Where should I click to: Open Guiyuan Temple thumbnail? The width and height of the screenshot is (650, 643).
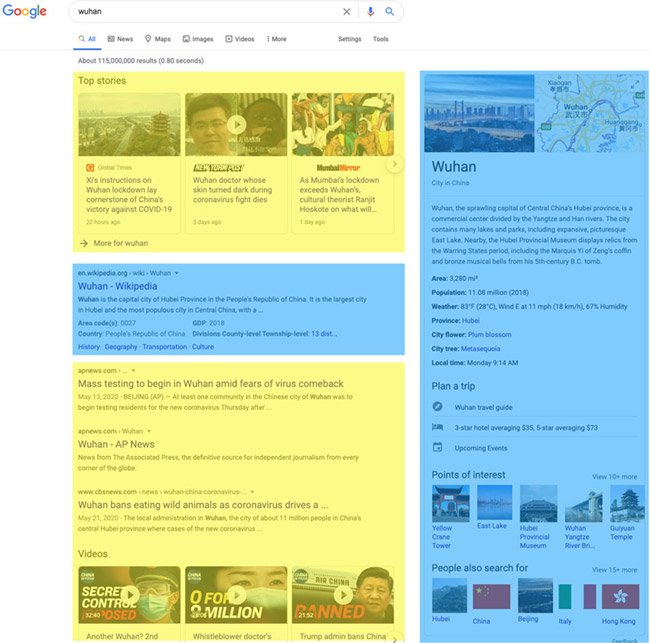tap(627, 503)
